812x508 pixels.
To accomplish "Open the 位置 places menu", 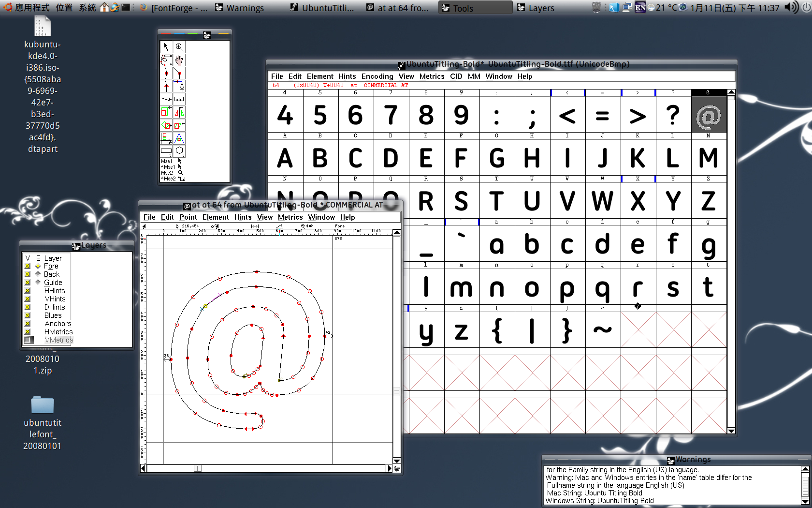I will coord(64,7).
